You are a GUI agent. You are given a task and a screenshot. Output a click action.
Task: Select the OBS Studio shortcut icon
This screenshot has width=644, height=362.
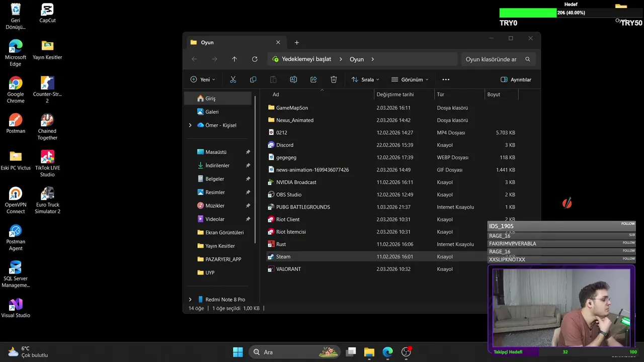click(271, 195)
